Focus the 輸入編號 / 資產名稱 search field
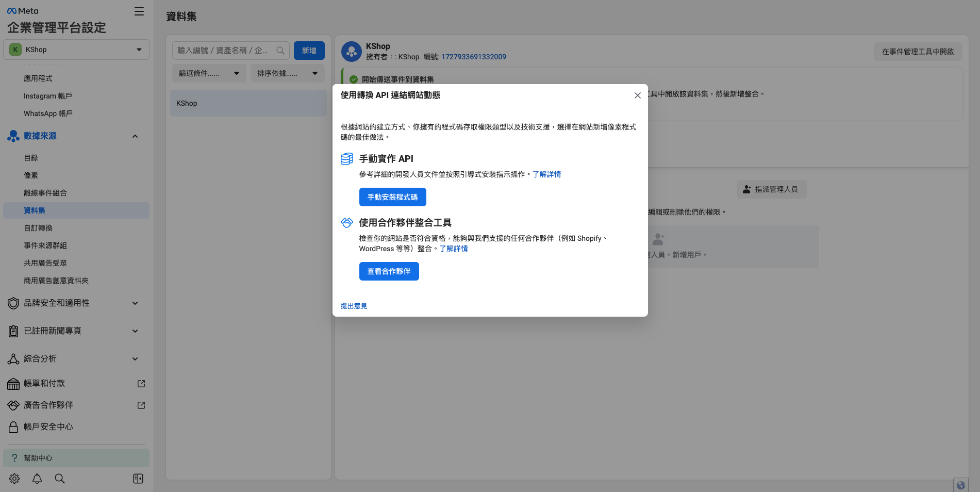 (x=231, y=51)
